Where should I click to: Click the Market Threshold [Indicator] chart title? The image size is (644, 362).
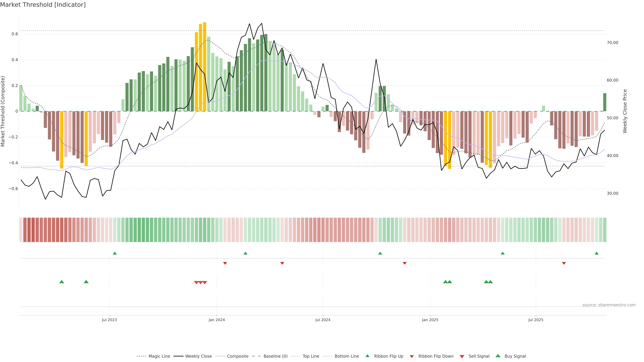click(43, 5)
